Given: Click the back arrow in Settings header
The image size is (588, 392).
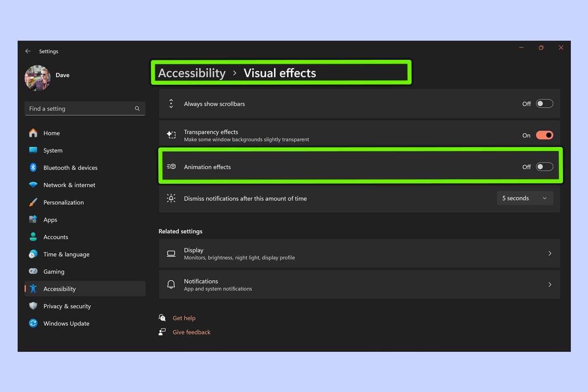Looking at the screenshot, I should pyautogui.click(x=28, y=51).
